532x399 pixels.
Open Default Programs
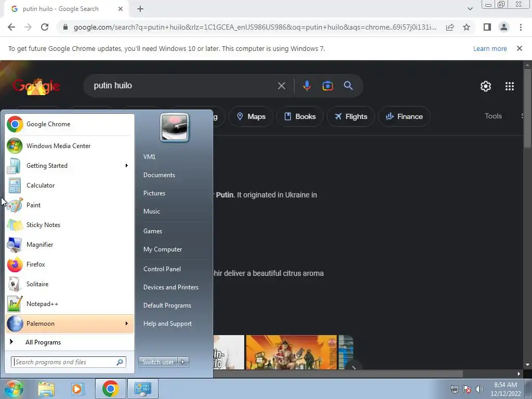pyautogui.click(x=167, y=305)
